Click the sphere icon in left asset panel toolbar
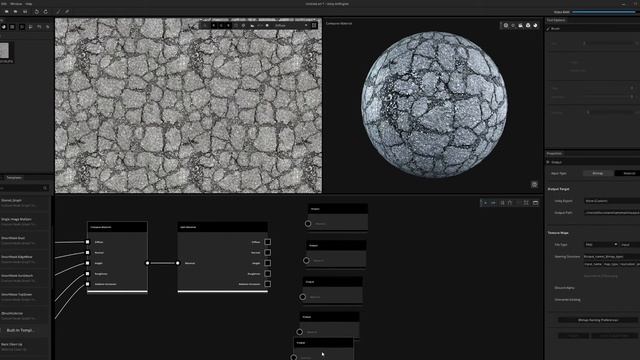This screenshot has height=360, width=640. (4, 27)
